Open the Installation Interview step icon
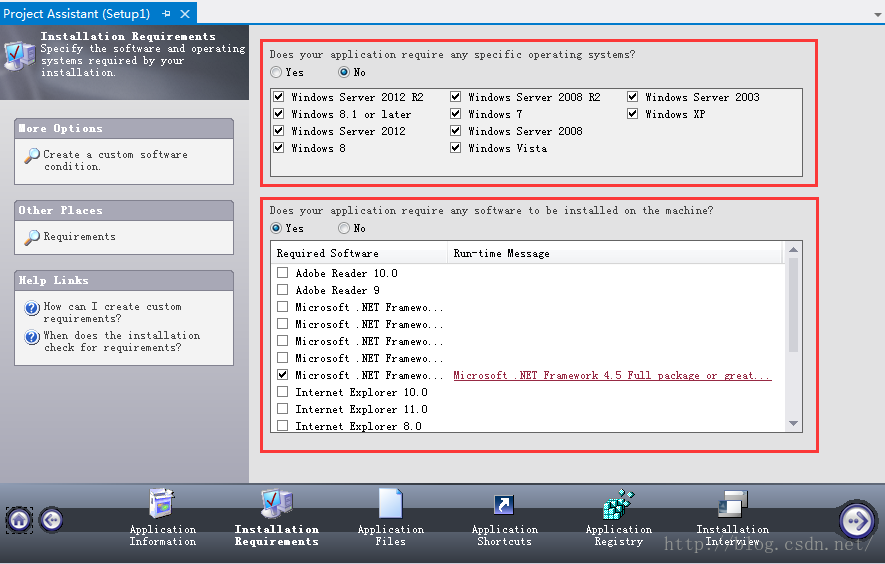This screenshot has height=564, width=885. pyautogui.click(x=733, y=504)
